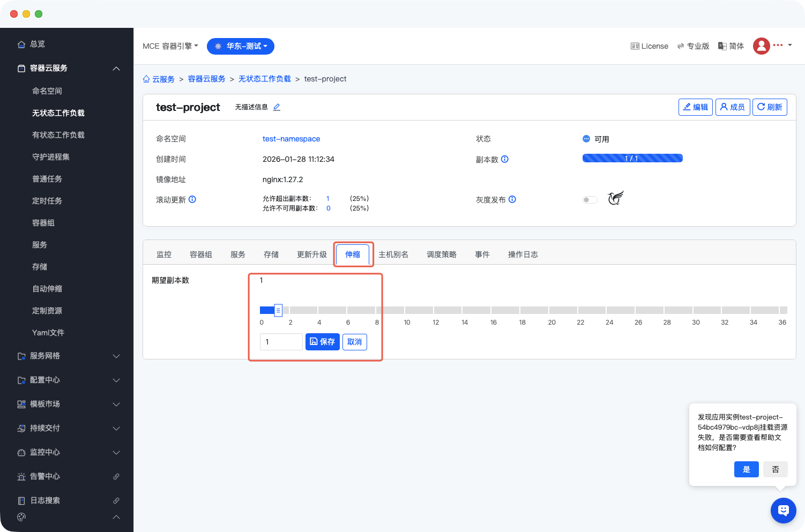The image size is (805, 532).
Task: Click the info icon beside 滚动更新
Action: (x=192, y=199)
